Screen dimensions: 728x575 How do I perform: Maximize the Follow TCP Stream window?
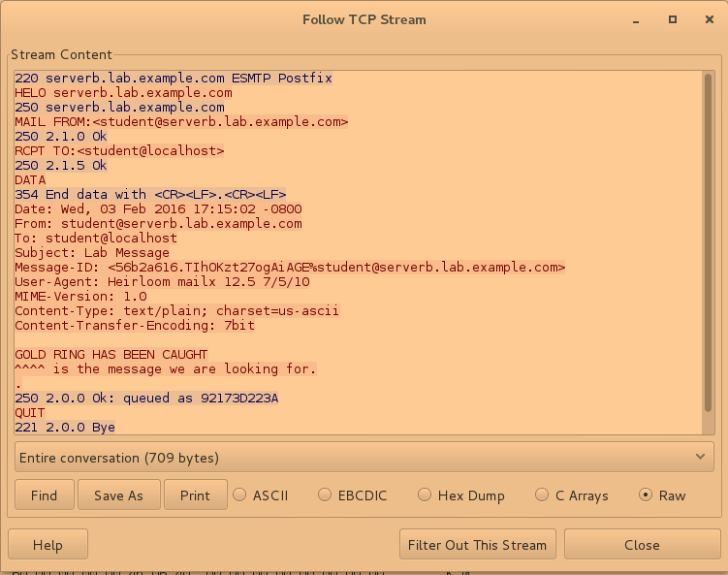672,19
